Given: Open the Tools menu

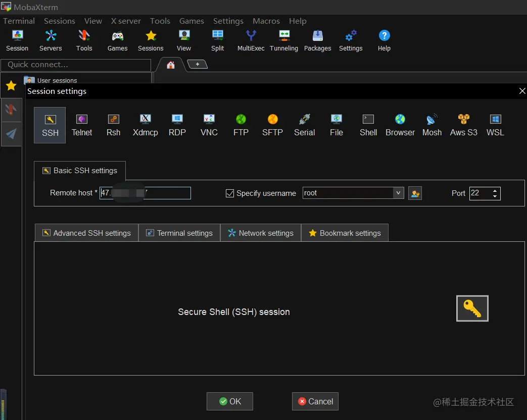Looking at the screenshot, I should click(x=160, y=21).
